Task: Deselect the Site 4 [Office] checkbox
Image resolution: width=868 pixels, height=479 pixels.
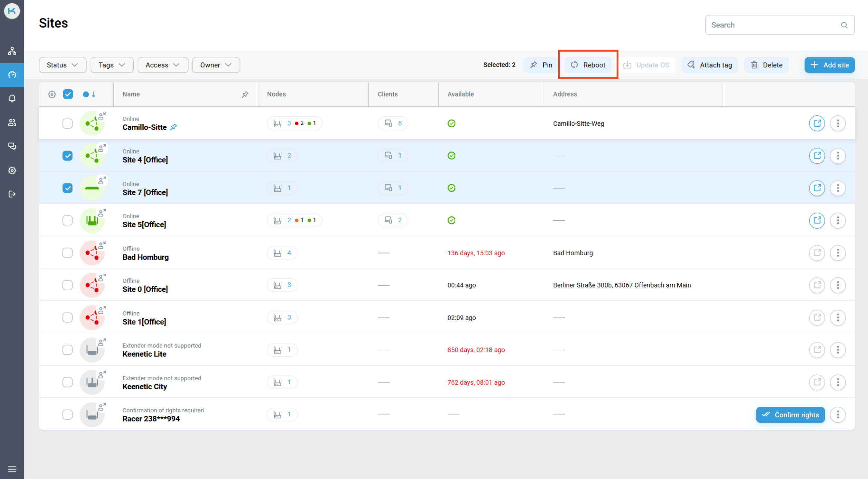Action: pyautogui.click(x=67, y=155)
